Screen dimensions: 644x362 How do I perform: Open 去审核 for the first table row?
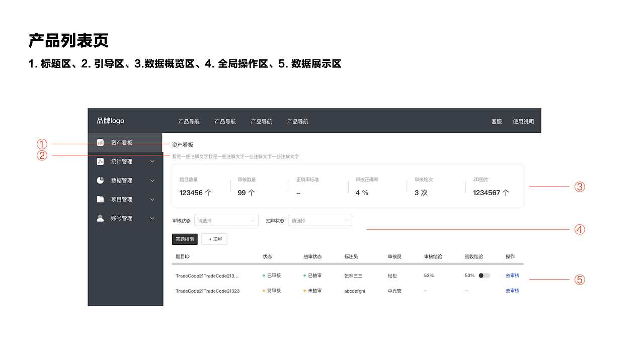[512, 276]
